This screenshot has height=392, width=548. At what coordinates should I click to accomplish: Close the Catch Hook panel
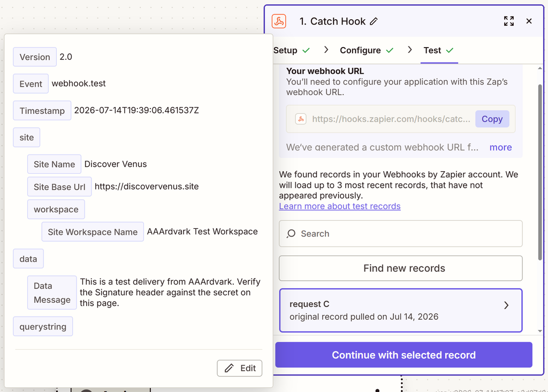[529, 21]
